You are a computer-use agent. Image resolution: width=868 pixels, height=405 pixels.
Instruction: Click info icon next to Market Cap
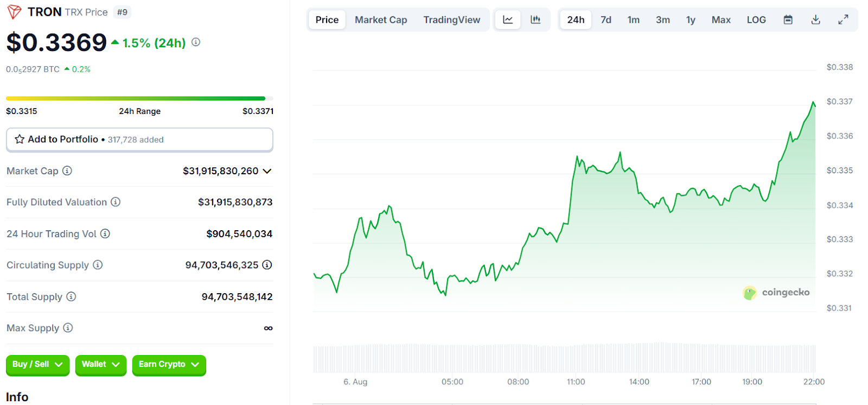[67, 171]
